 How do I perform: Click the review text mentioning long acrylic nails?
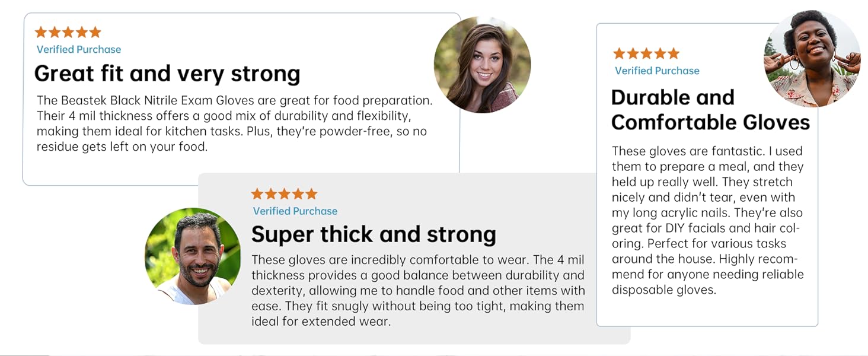coord(707,220)
